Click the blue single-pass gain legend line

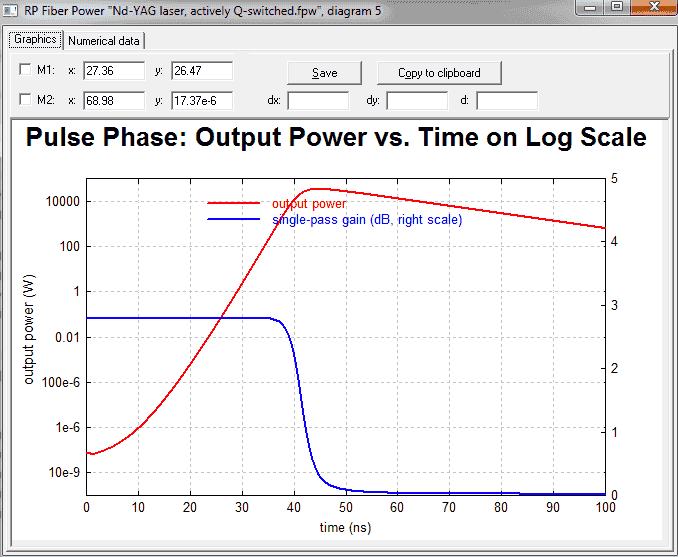coord(233,219)
